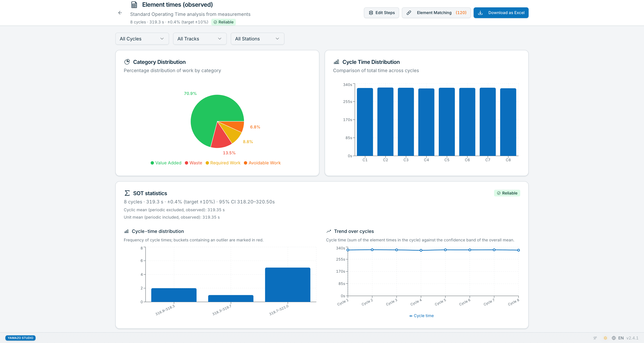Click the EN language label
The width and height of the screenshot is (644, 343).
621,338
